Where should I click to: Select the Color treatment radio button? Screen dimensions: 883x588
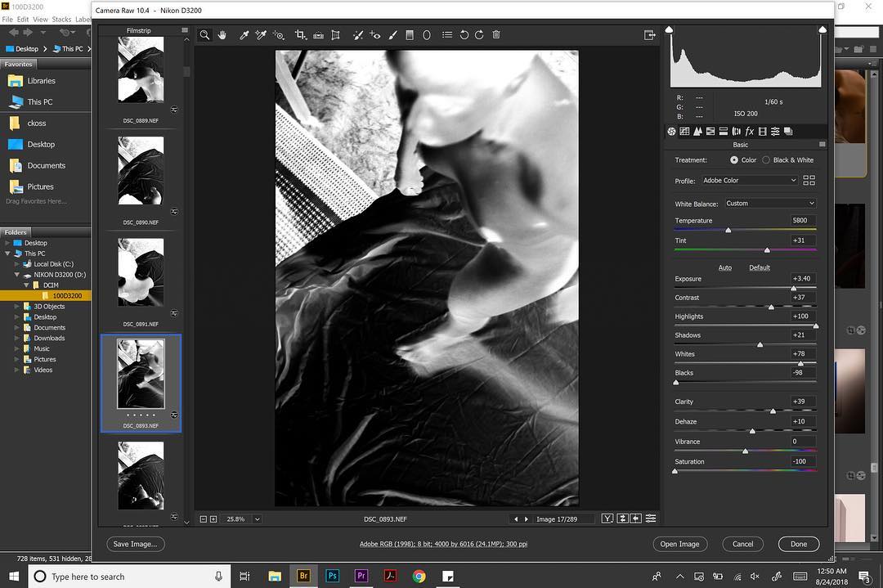pos(733,160)
